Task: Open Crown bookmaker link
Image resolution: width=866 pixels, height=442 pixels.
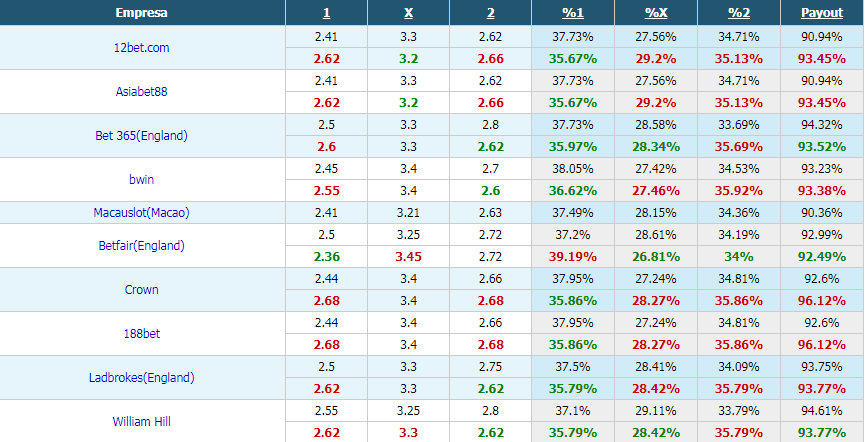Action: (141, 290)
